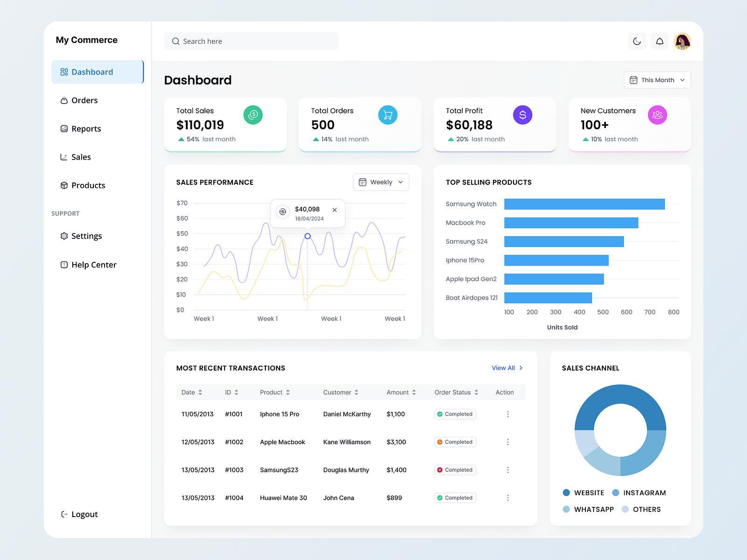Click Completed status badge for #1003
The width and height of the screenshot is (747, 560).
pyautogui.click(x=455, y=470)
